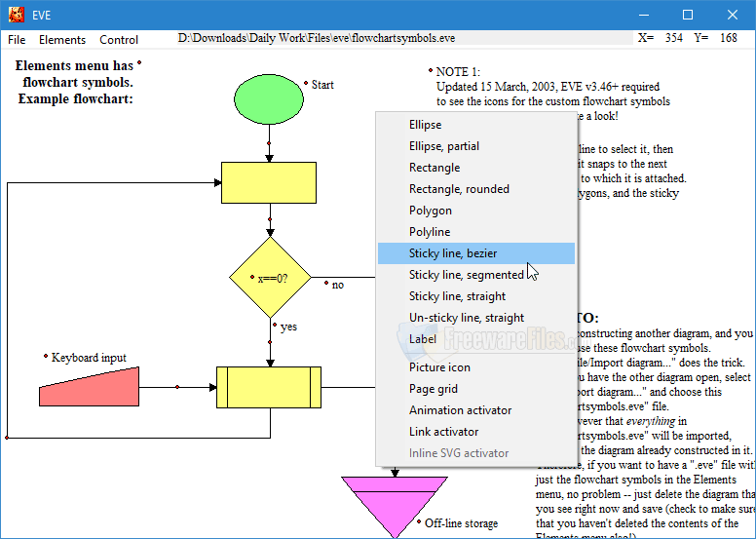Select the yellow predefined-process box with side bars
The height and width of the screenshot is (539, 756).
pos(269,388)
